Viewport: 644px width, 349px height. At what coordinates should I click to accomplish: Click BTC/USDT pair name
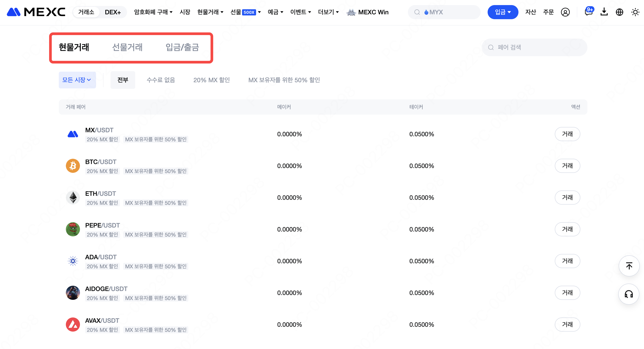click(x=101, y=162)
